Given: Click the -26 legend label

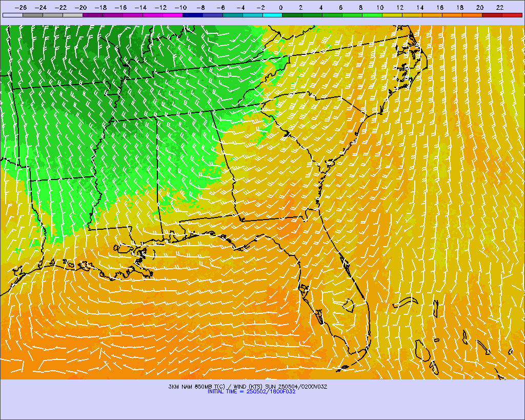Looking at the screenshot, I should tap(21, 8).
